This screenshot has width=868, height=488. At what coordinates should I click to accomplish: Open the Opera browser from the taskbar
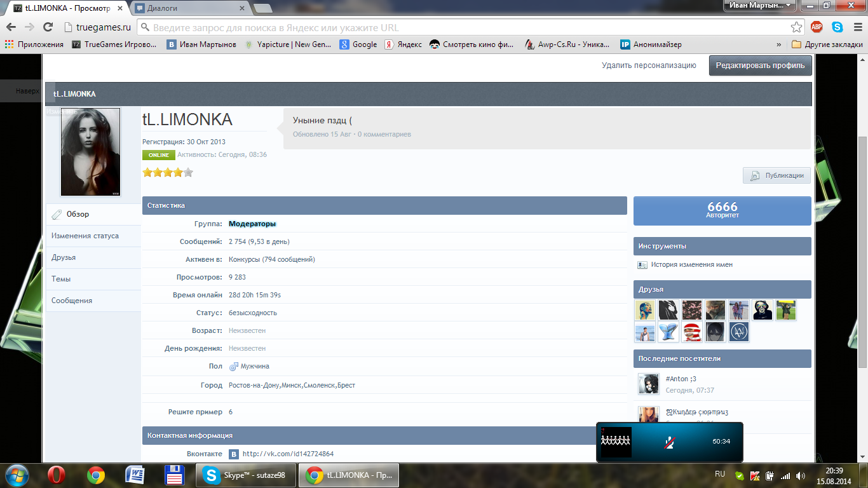tap(58, 475)
